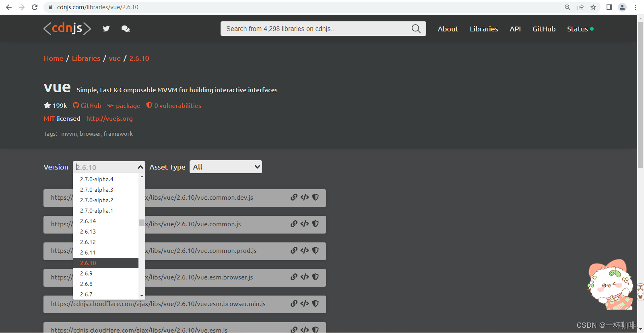Submit search with magnifier icon
644x333 pixels.
(416, 29)
